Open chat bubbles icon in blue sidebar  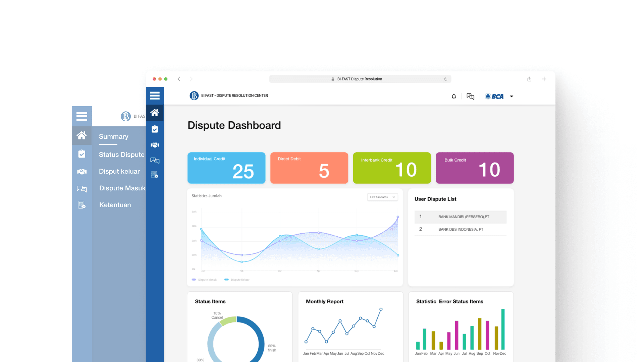coord(155,160)
